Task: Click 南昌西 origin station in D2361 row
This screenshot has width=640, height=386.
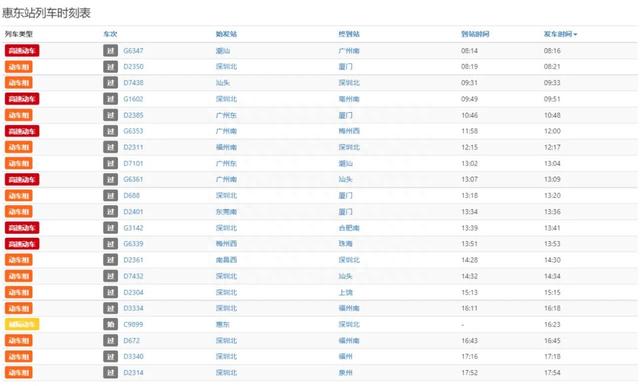Action: (x=226, y=260)
